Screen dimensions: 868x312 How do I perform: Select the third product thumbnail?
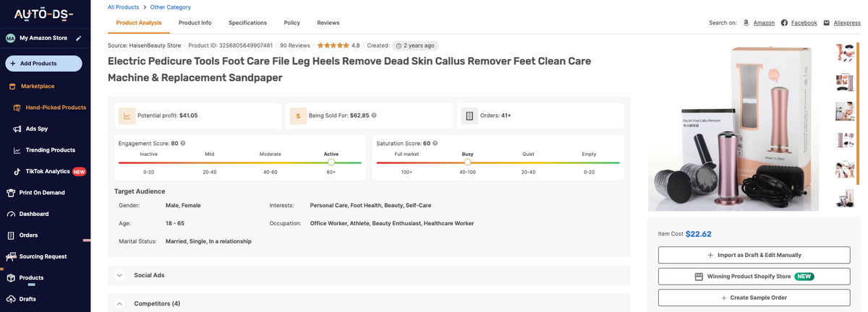845,111
